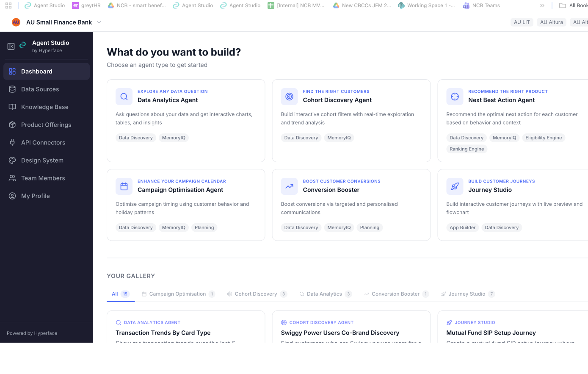Click the My Profile user icon
The width and height of the screenshot is (588, 374).
(x=12, y=196)
